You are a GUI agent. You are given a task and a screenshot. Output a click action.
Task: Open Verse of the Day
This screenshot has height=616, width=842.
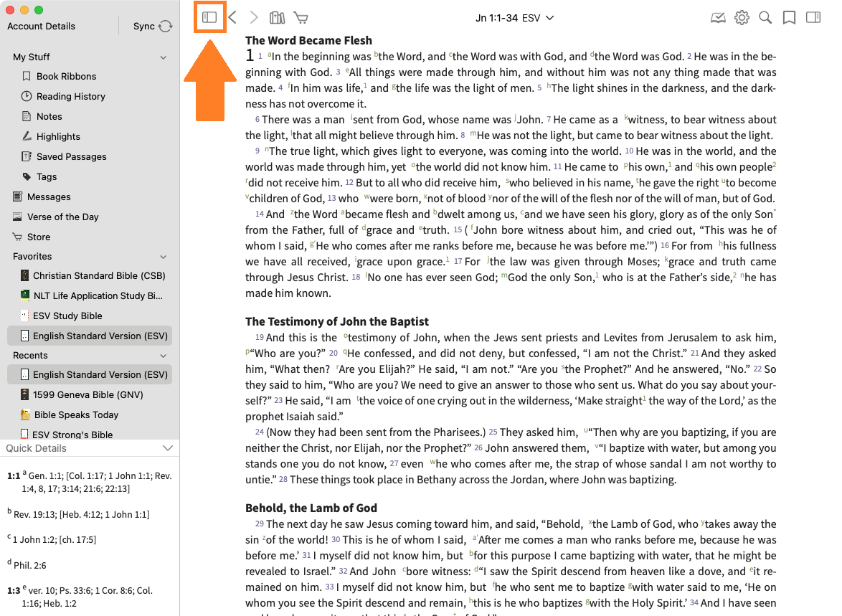point(62,217)
